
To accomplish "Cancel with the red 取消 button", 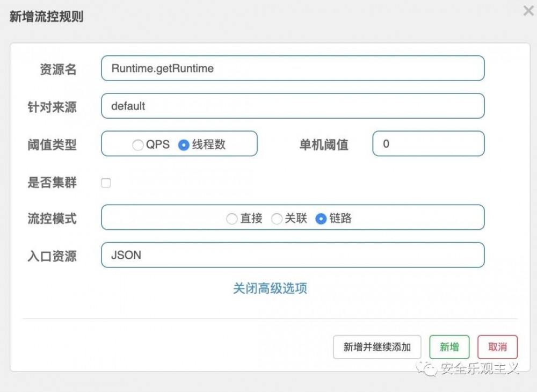I will point(497,347).
